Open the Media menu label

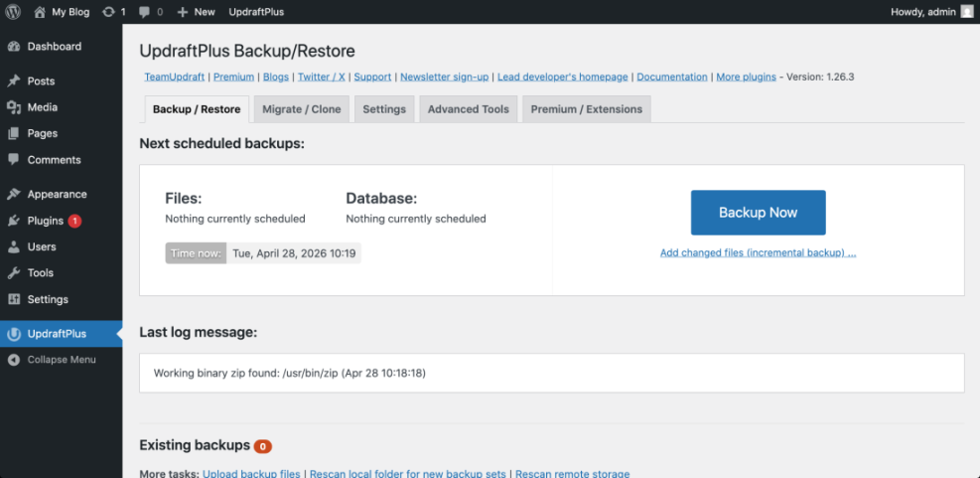[43, 107]
